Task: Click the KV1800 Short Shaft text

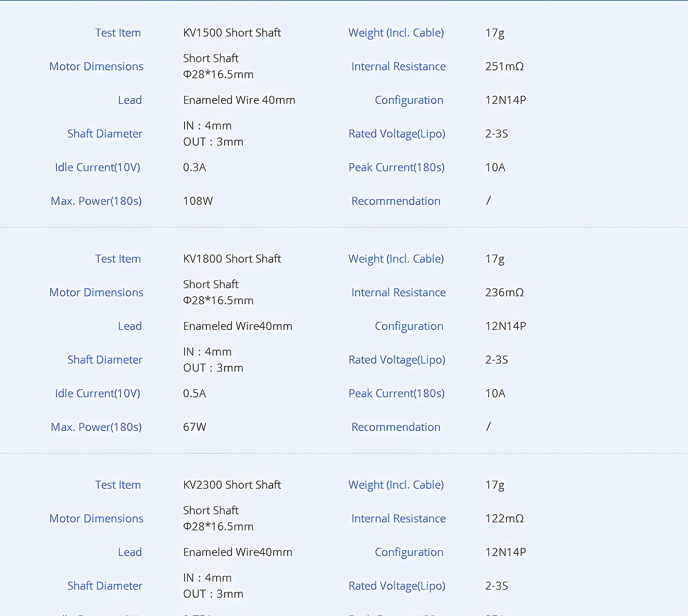Action: tap(232, 259)
